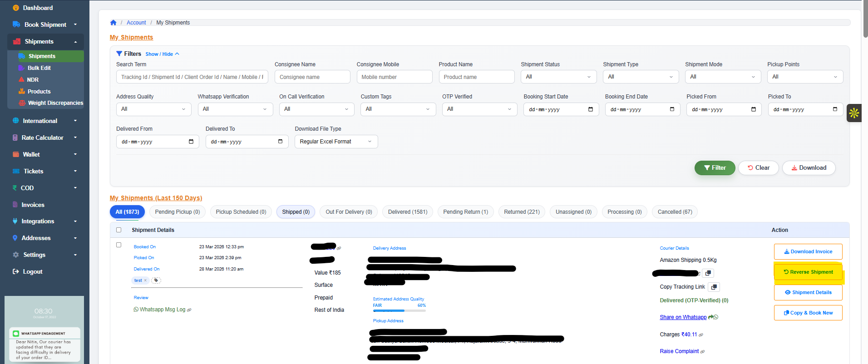868x364 pixels.
Task: Click the Wallet icon in sidebar
Action: coord(16,154)
